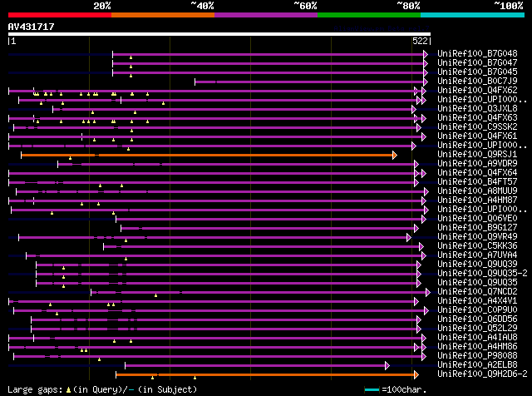Select the UniRef100_C9SSK2 label
532x396 pixels.
477,127
